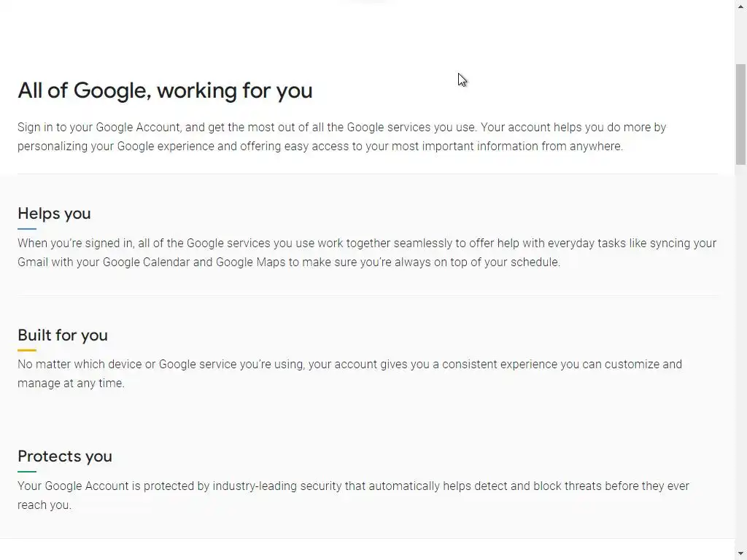
Task: Click the gray vertical scrollbar thumb
Action: 740,113
